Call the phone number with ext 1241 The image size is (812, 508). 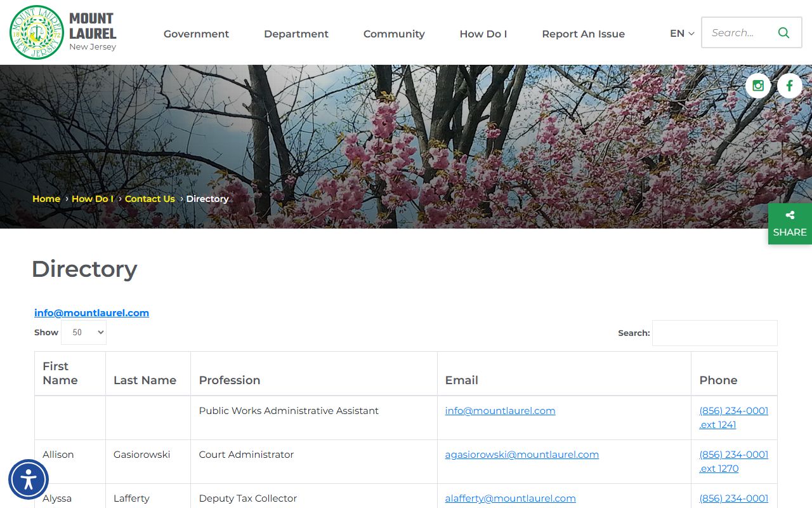pyautogui.click(x=733, y=418)
